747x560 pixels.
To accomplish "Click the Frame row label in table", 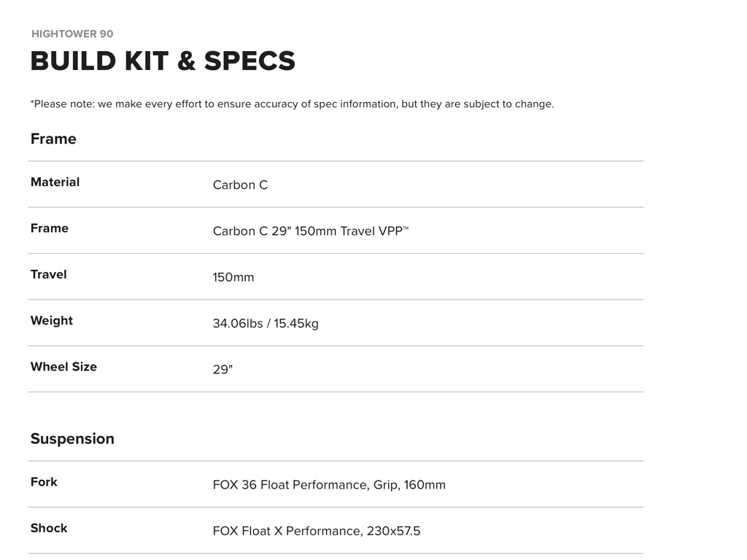I will coord(50,228).
